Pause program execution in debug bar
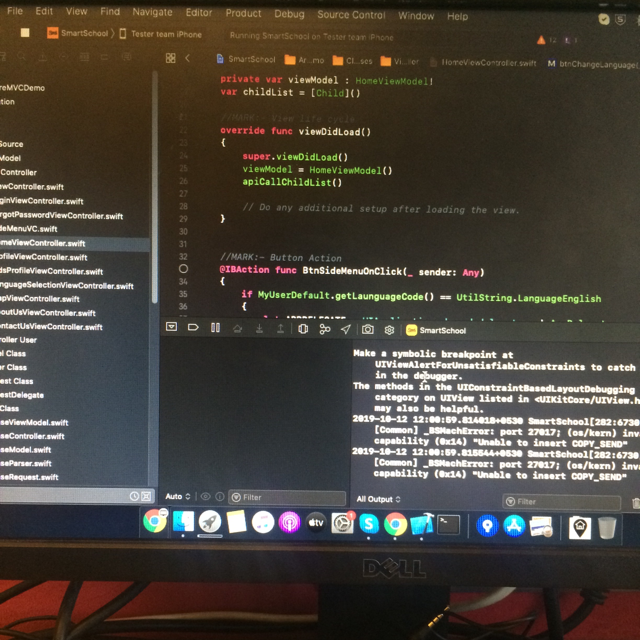640x640 pixels. pos(215,328)
